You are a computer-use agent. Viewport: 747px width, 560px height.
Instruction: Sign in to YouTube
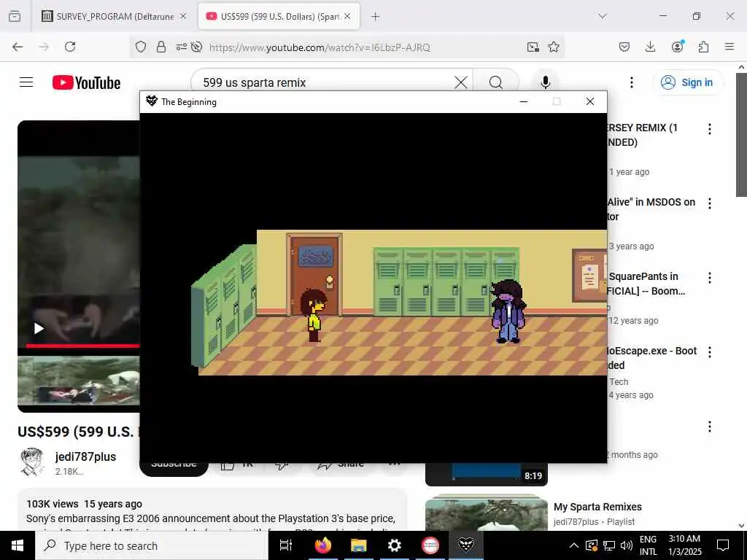click(x=687, y=82)
